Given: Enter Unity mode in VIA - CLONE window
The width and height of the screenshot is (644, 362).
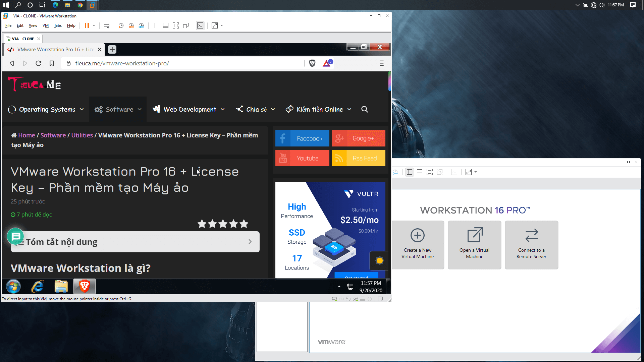Looking at the screenshot, I should (186, 25).
